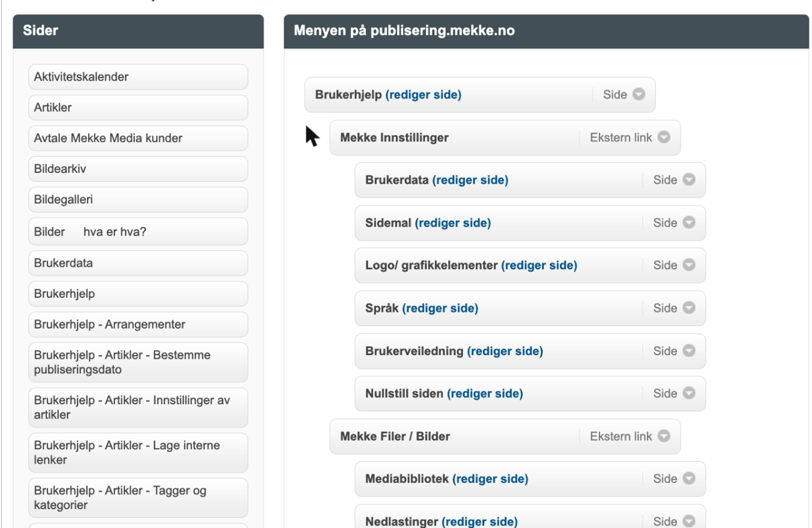The width and height of the screenshot is (812, 528).
Task: Pick the Bildearkiv page item
Action: pos(138,169)
